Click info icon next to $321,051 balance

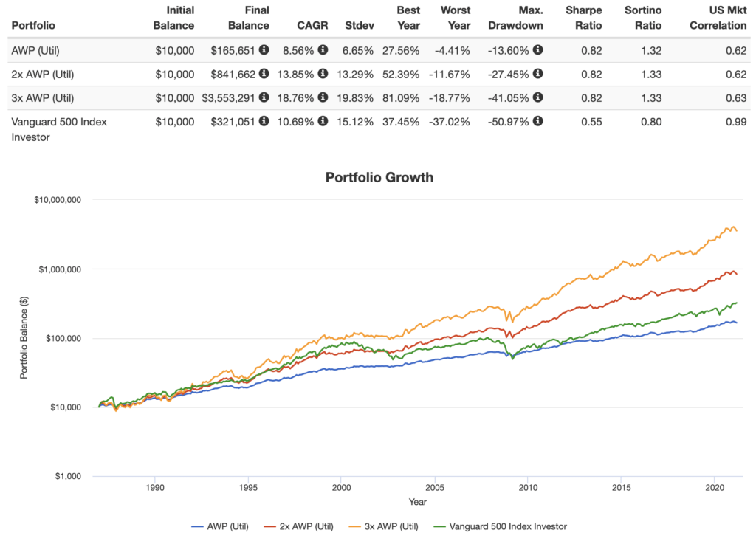click(264, 121)
